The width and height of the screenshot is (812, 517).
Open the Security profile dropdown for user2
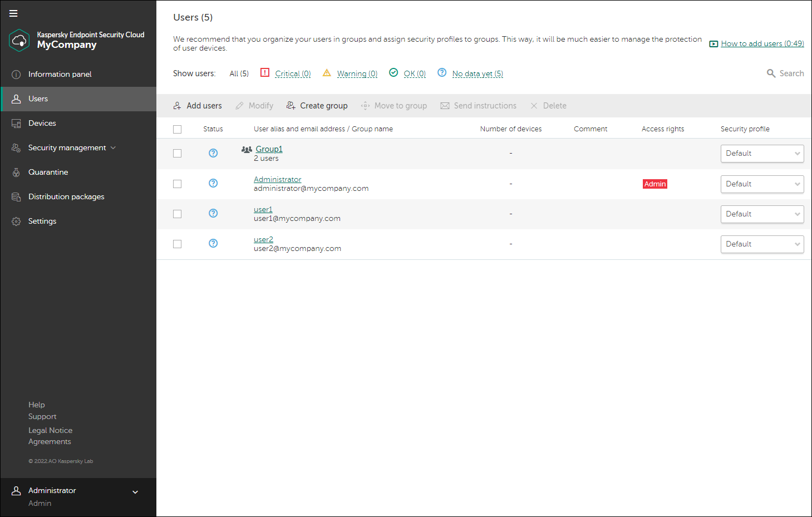tap(762, 244)
